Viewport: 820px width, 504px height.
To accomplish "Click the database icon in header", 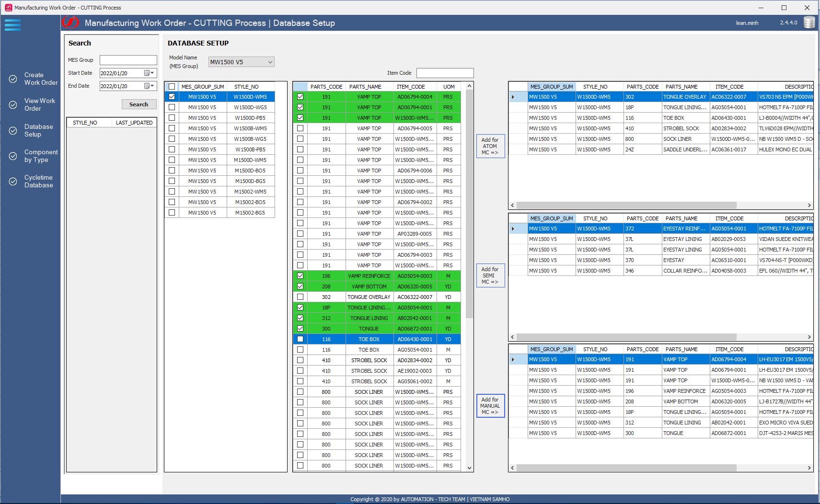I will (809, 23).
